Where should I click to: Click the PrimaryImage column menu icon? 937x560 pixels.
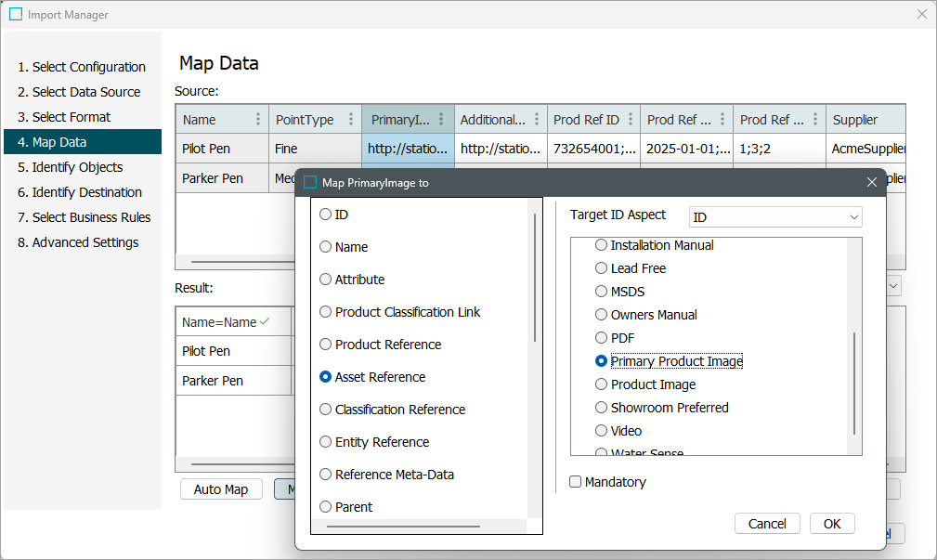[x=441, y=120]
